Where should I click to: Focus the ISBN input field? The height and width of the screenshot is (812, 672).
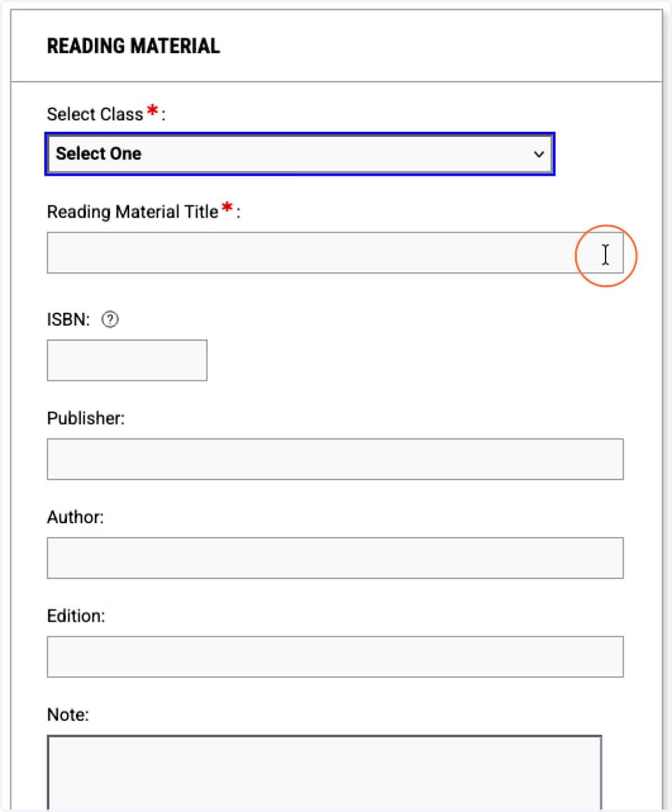point(127,360)
